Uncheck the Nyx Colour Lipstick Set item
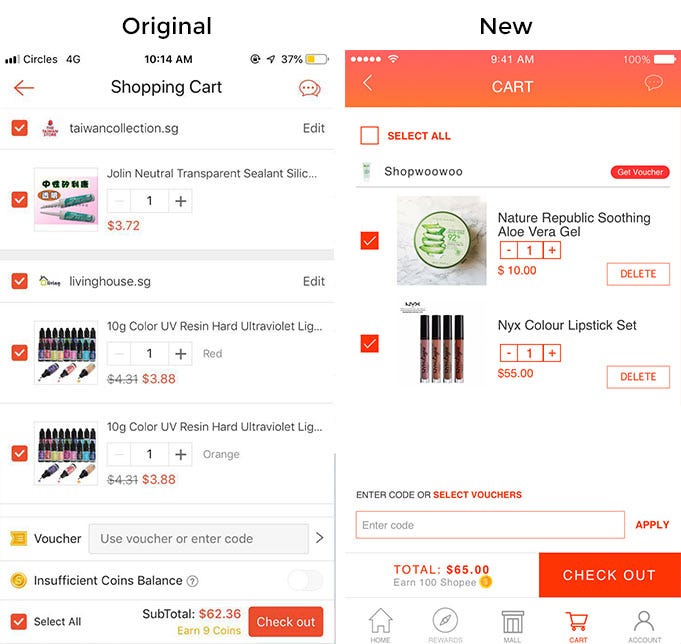 (x=370, y=343)
